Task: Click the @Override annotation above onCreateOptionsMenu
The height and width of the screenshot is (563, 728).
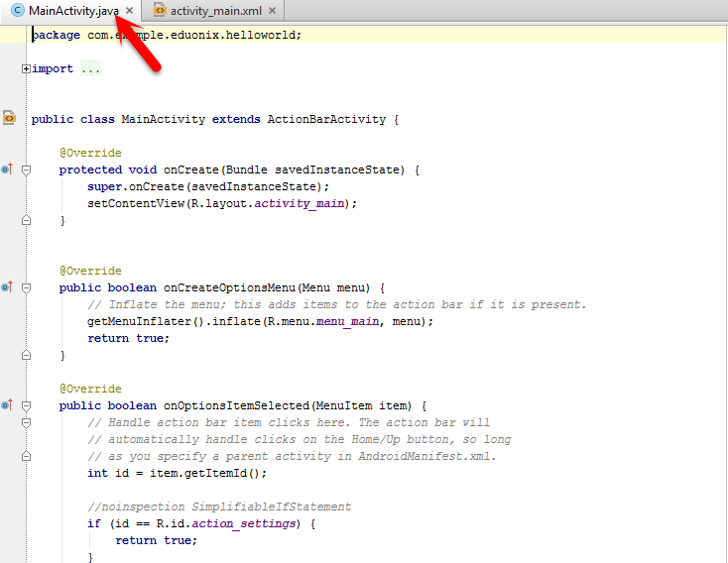Action: click(90, 271)
